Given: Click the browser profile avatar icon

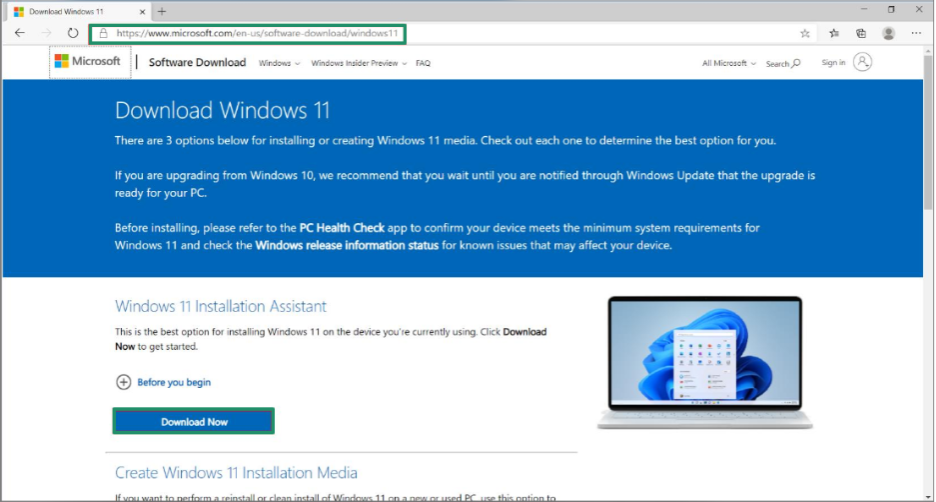Looking at the screenshot, I should pyautogui.click(x=888, y=33).
